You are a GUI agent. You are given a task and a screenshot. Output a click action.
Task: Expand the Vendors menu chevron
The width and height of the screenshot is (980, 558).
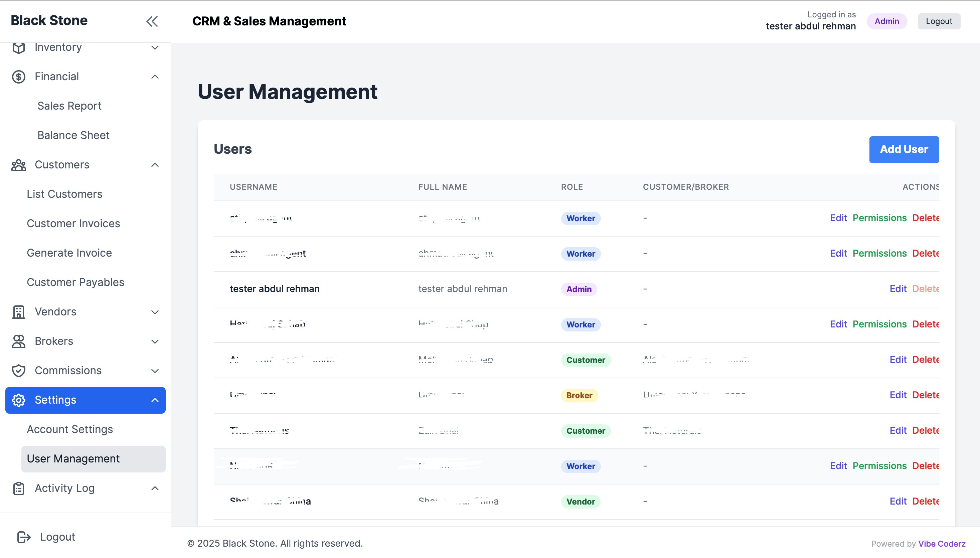pyautogui.click(x=155, y=312)
